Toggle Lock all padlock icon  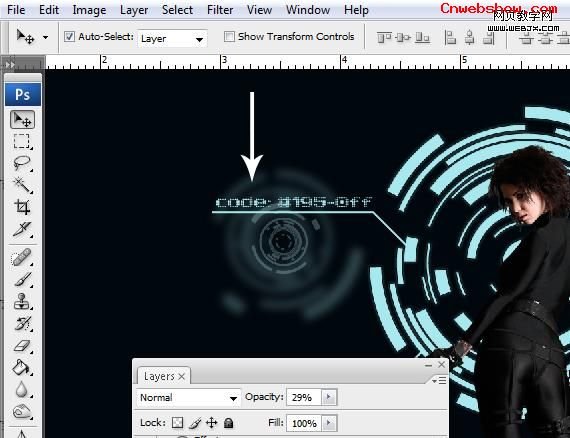pyautogui.click(x=228, y=423)
